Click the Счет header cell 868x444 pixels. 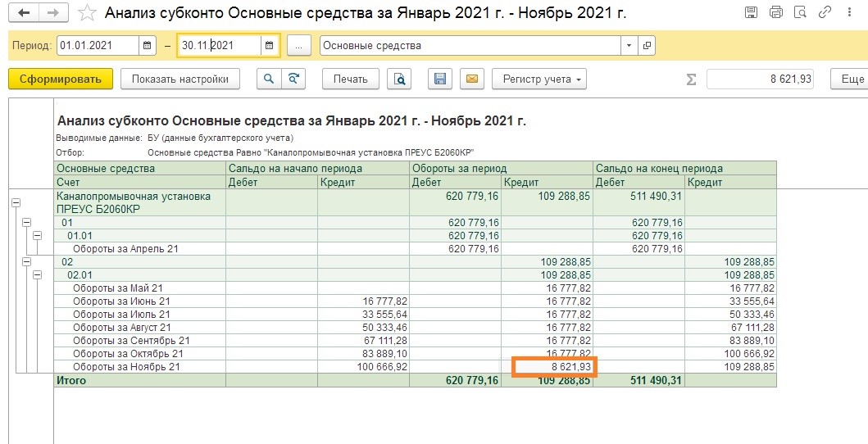(x=140, y=182)
